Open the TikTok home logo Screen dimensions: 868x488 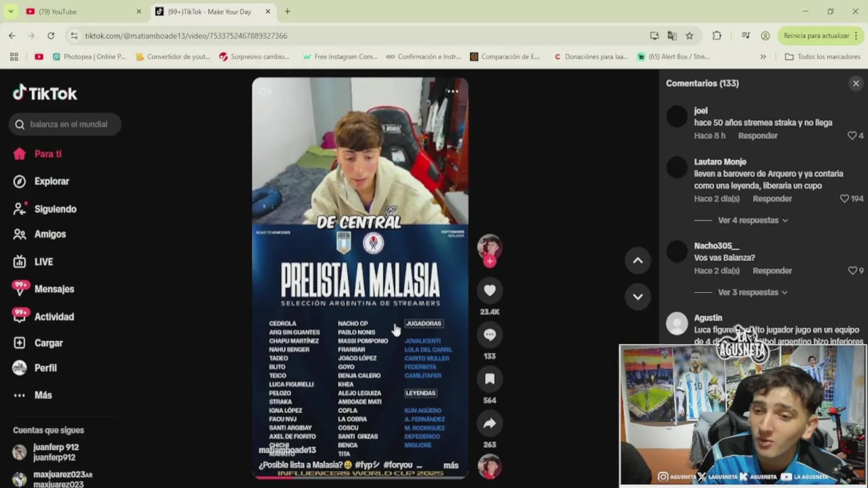coord(45,93)
